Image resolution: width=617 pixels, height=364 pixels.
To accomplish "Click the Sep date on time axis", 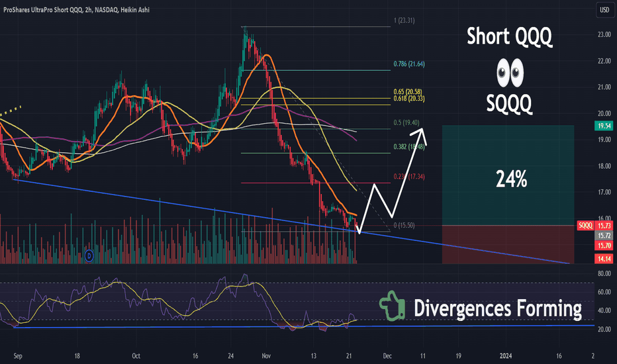I will (x=18, y=356).
